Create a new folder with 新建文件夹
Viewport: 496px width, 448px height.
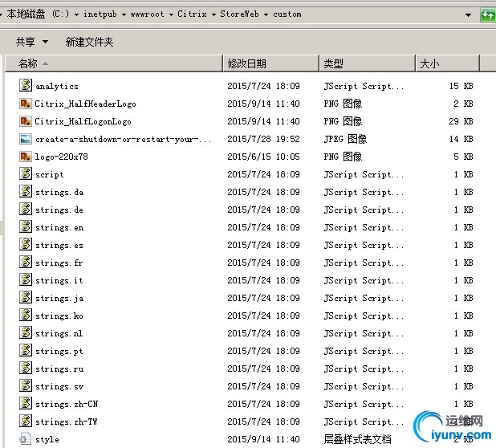[x=89, y=42]
